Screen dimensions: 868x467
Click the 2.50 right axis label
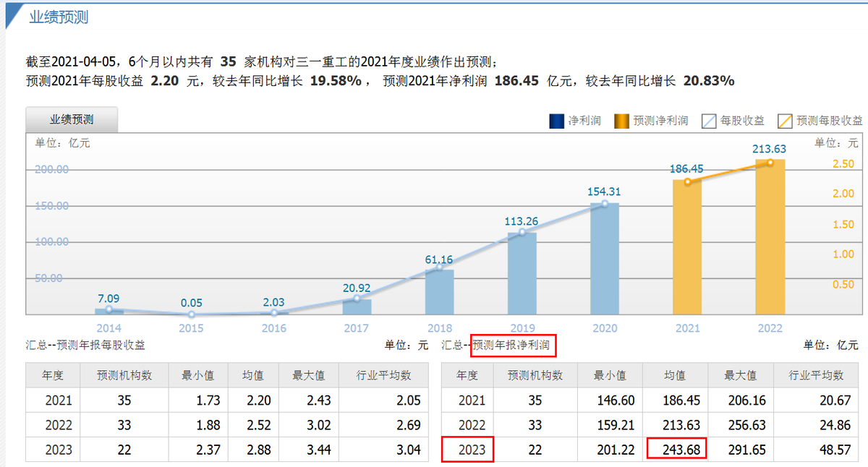[843, 164]
